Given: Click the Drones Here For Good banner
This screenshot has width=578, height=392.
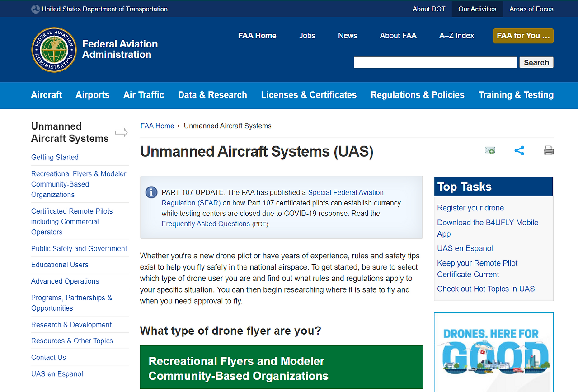Looking at the screenshot, I should coord(493,352).
